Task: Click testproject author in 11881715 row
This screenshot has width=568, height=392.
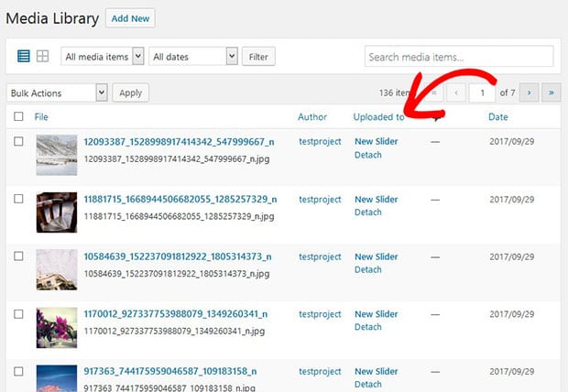Action: pyautogui.click(x=320, y=200)
